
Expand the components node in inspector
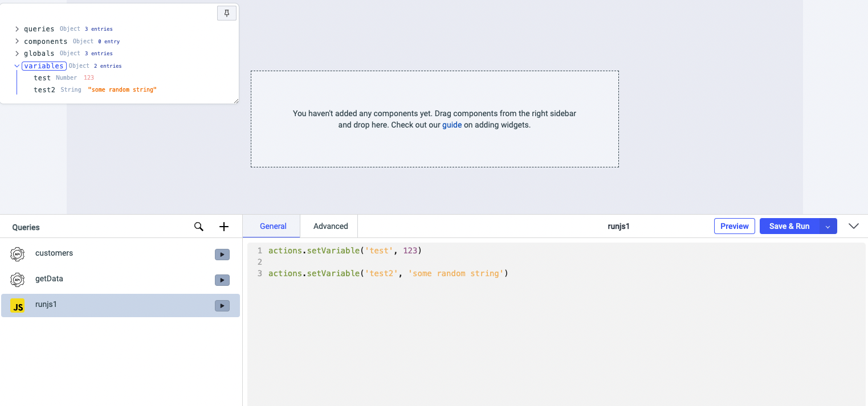pos(17,42)
